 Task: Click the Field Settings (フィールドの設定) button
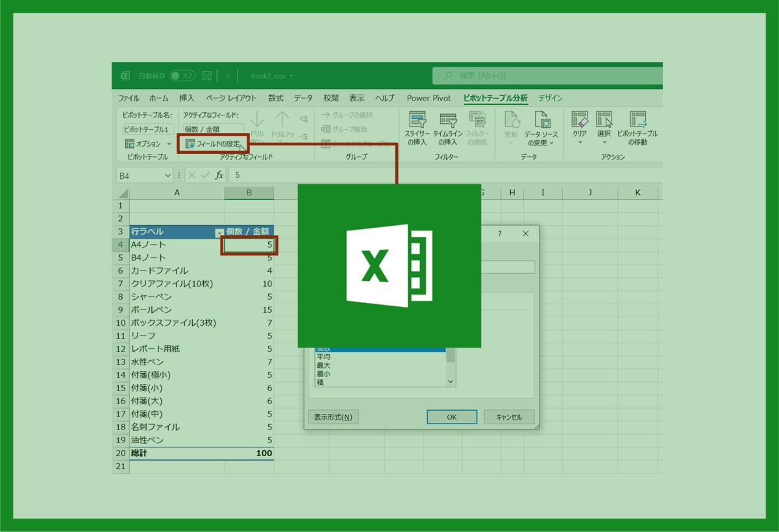(213, 144)
